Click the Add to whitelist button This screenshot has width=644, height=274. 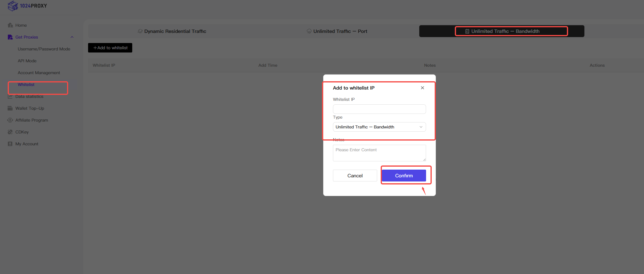coord(110,48)
